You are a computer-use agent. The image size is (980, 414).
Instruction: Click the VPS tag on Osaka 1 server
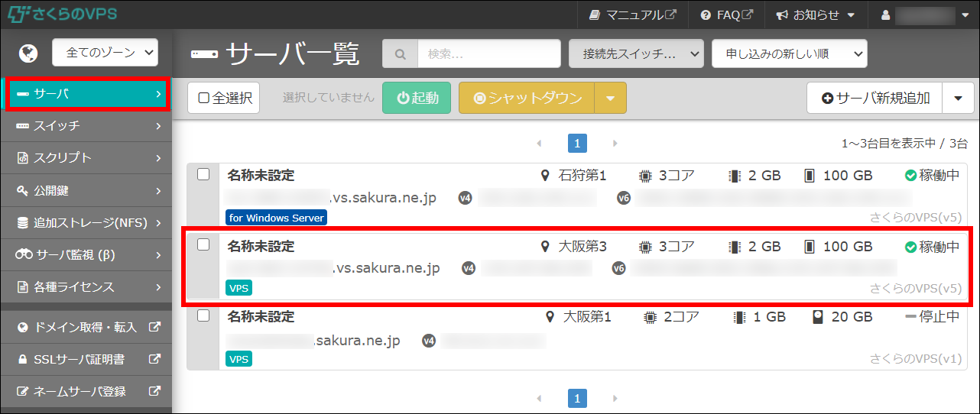pos(239,358)
